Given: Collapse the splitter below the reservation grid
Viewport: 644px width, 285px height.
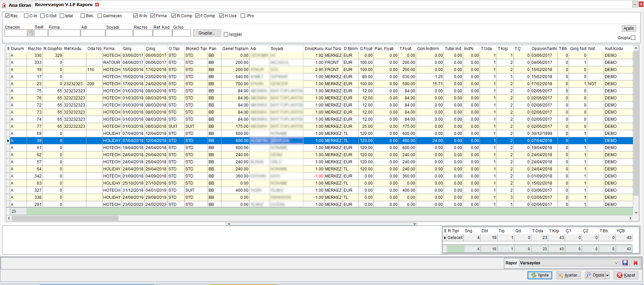Looking at the screenshot, I should pos(322,224).
